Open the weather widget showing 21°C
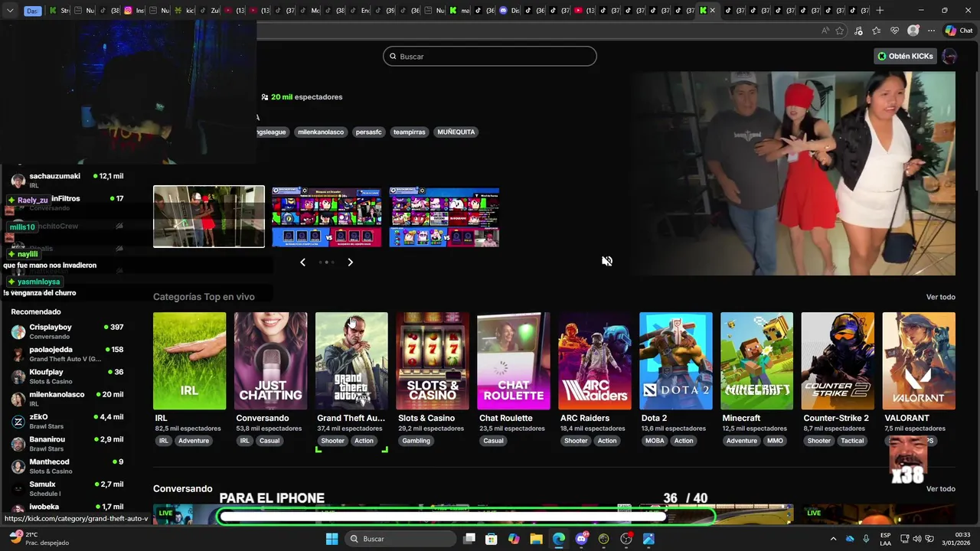This screenshot has height=551, width=980. [x=38, y=539]
